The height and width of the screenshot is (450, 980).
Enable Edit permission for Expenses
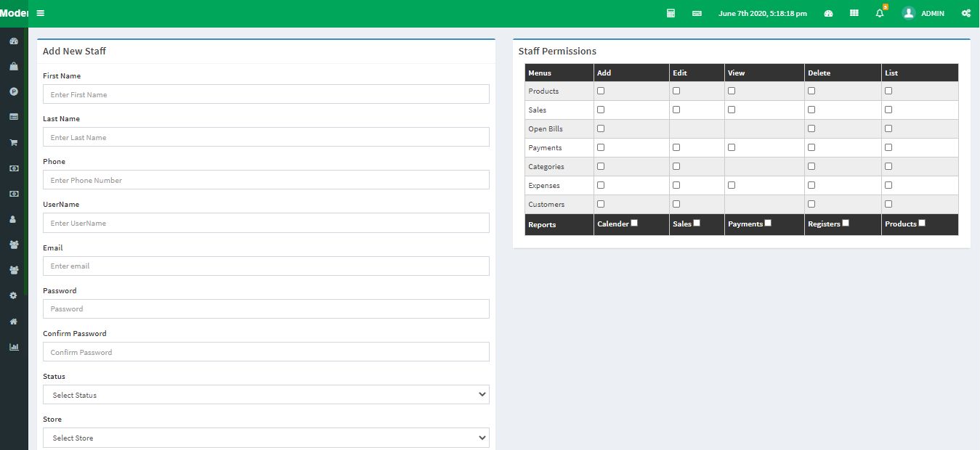(676, 185)
